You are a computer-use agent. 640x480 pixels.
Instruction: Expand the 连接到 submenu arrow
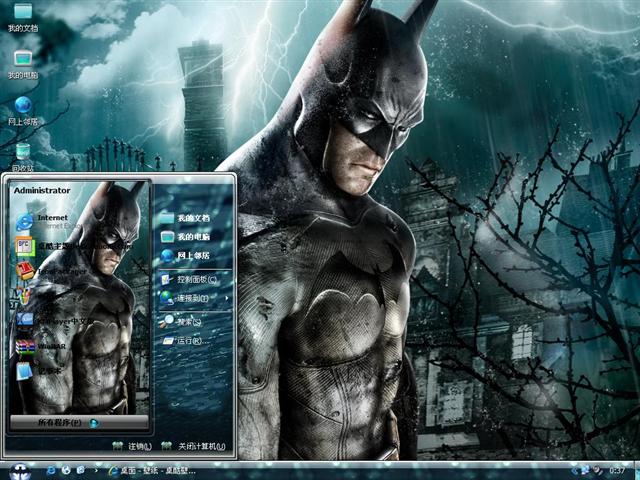227,298
